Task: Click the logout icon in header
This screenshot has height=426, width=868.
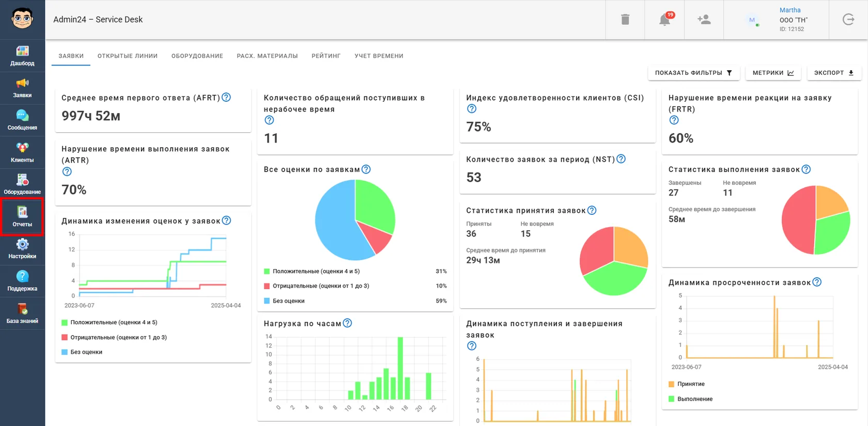Action: click(848, 20)
